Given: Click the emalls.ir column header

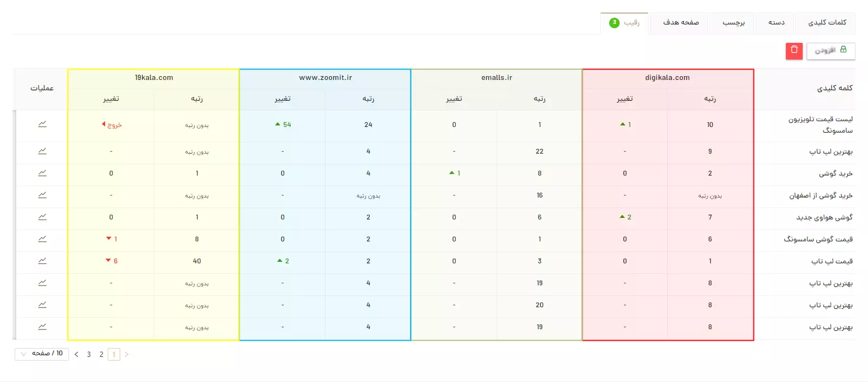Looking at the screenshot, I should [x=497, y=78].
